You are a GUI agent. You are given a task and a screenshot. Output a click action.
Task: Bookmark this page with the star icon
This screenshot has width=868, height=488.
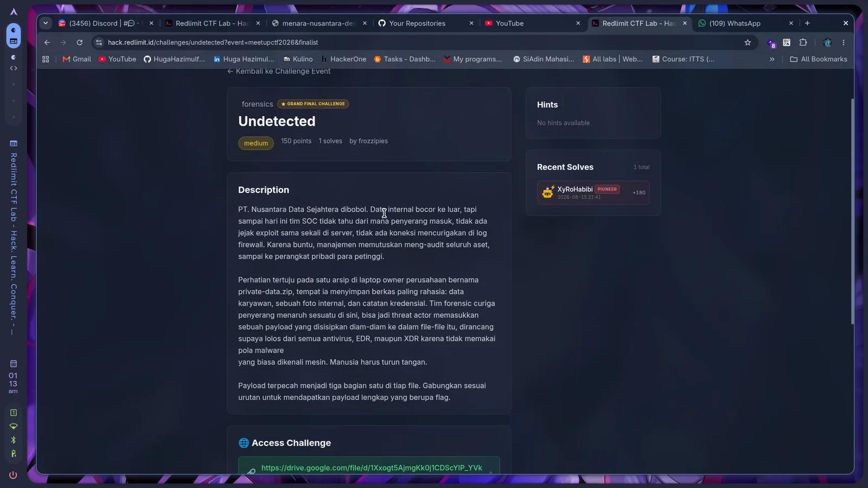[x=748, y=42]
